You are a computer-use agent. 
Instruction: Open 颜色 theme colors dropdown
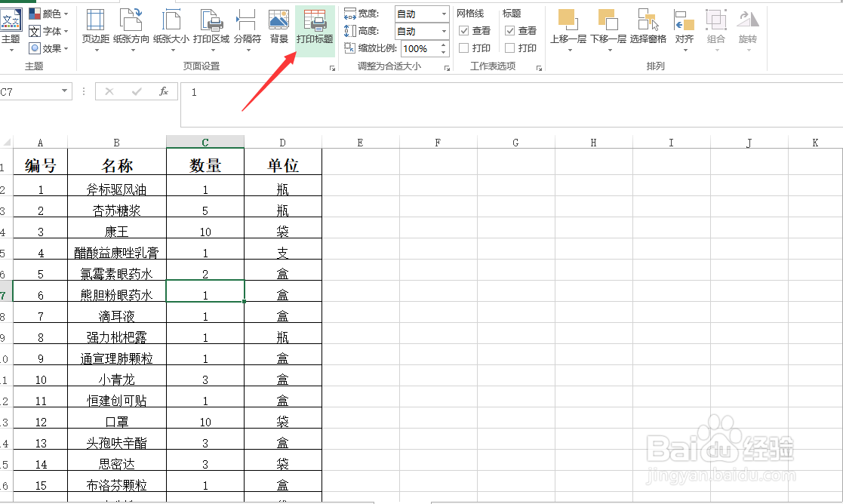coord(48,14)
